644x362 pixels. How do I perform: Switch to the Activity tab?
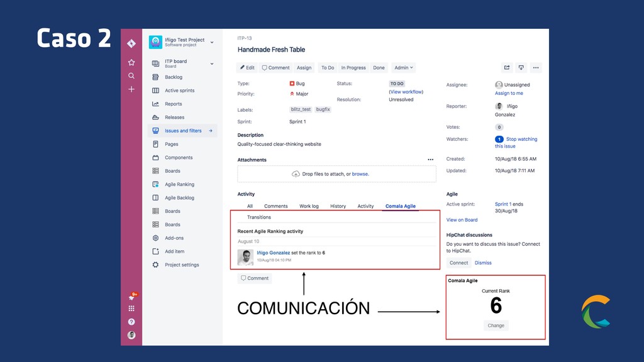click(x=365, y=206)
